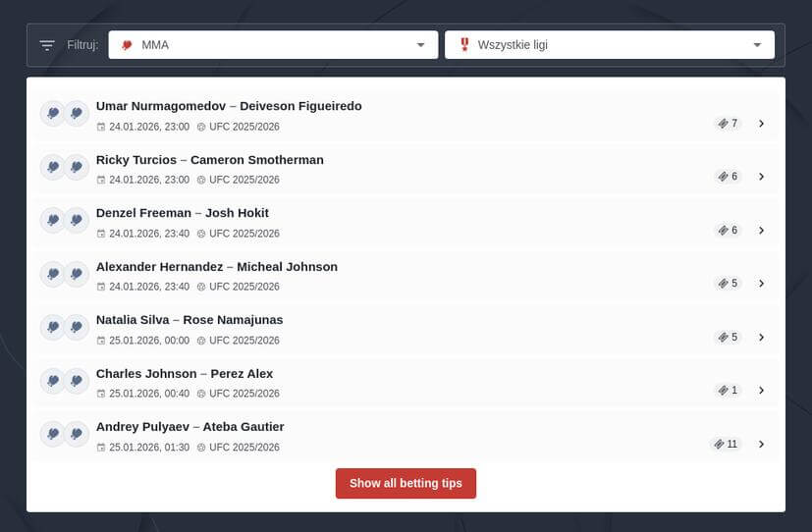Image resolution: width=812 pixels, height=532 pixels.
Task: Open Natalia Silva – Rose Namajunas match
Action: tap(189, 320)
